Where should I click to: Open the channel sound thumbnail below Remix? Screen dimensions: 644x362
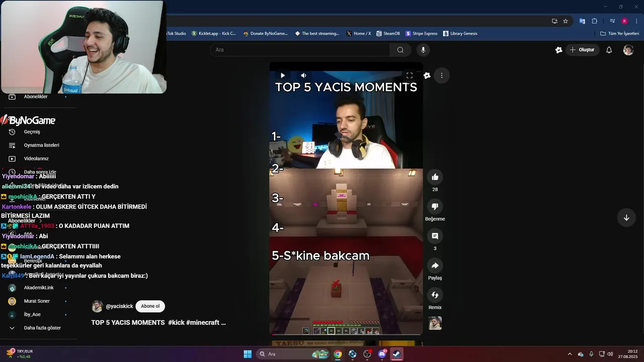click(435, 323)
